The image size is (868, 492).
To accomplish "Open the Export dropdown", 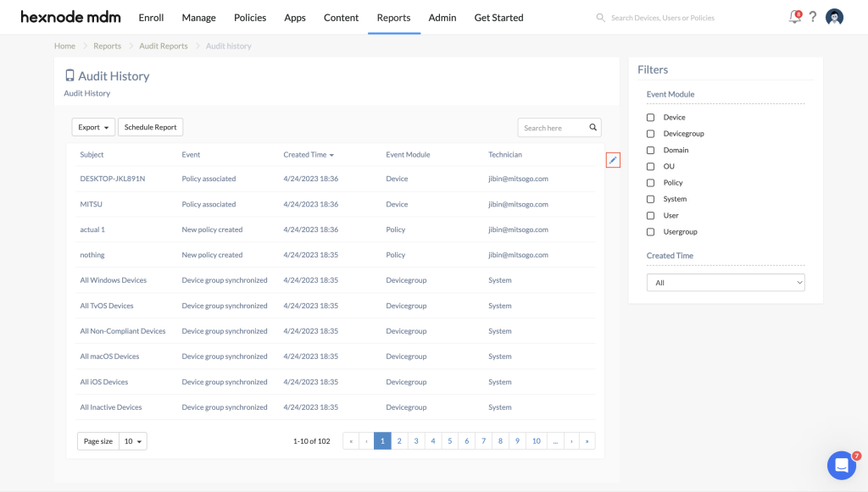I will coord(92,127).
